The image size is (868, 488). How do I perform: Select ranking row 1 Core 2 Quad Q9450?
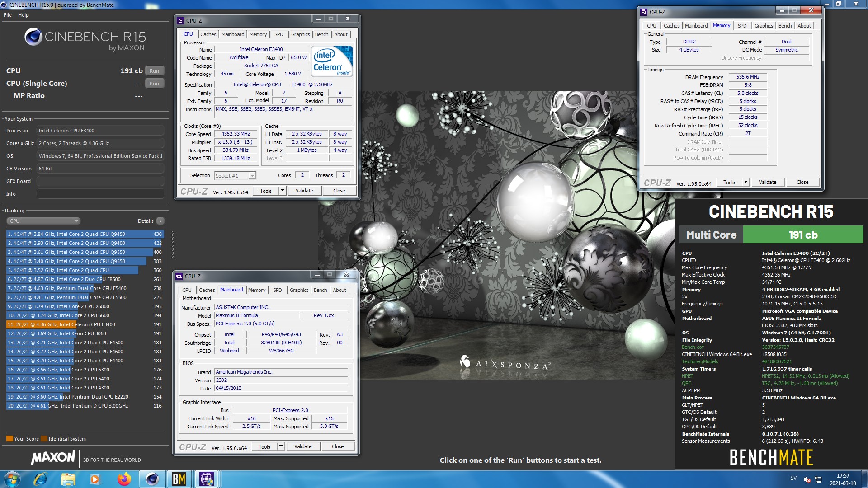85,234
